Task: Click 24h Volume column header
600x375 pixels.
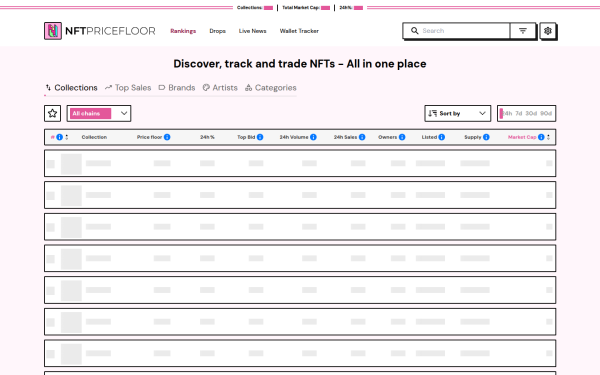Action: [294, 137]
